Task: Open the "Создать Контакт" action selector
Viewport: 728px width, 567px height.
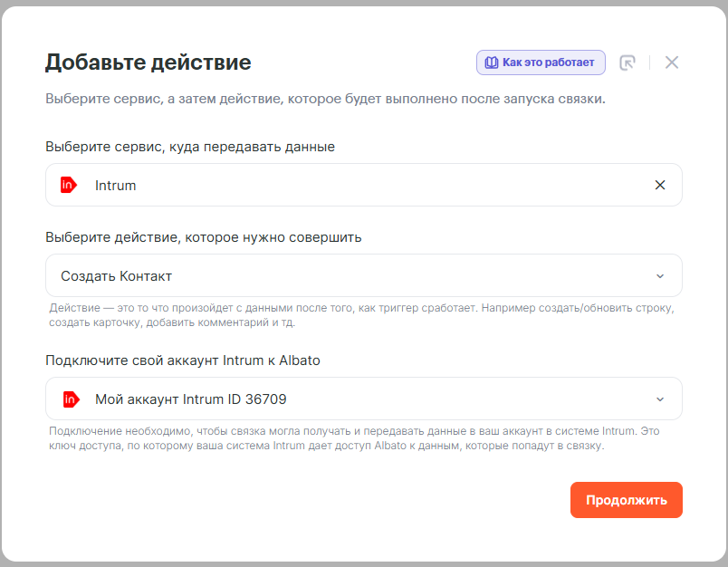Action: click(x=362, y=276)
